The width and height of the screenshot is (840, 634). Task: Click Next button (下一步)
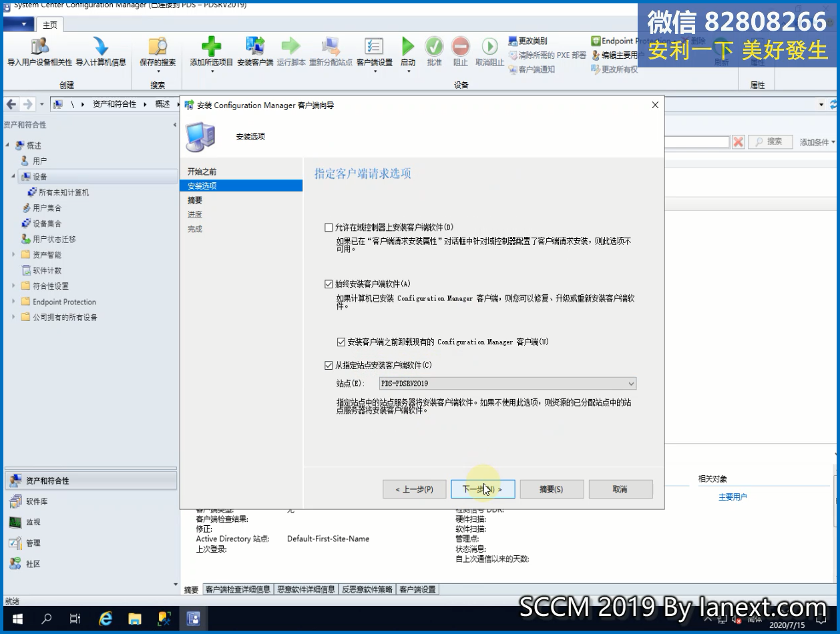(x=483, y=489)
